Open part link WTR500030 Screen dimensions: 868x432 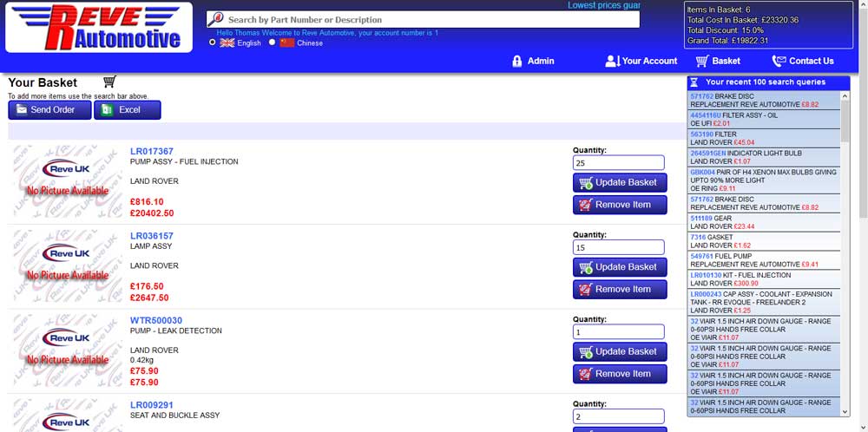tap(156, 320)
